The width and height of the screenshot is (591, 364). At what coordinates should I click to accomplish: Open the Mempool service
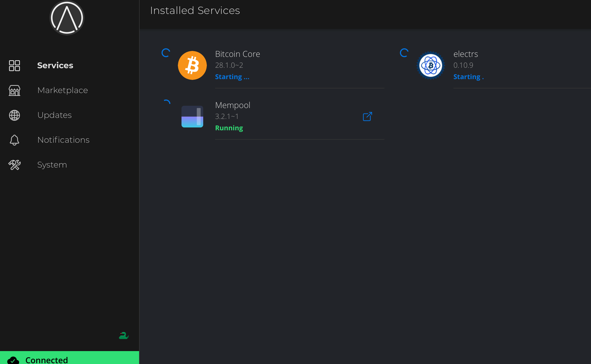[233, 105]
